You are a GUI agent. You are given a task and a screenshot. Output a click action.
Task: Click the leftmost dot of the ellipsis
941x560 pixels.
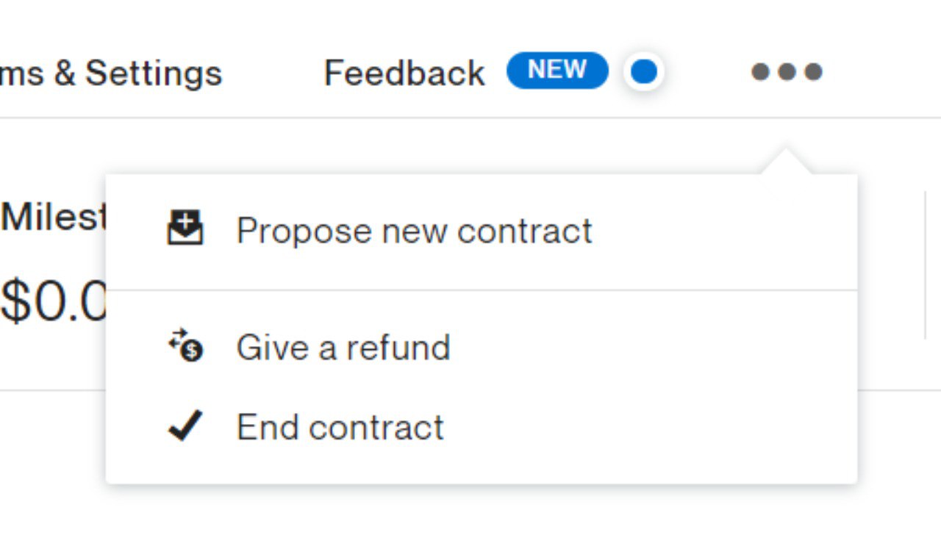[760, 72]
